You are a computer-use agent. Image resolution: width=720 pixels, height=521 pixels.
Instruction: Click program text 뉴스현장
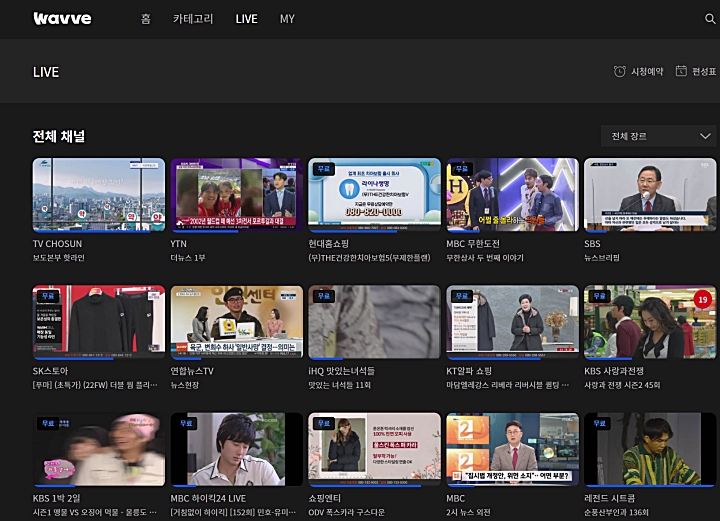coord(185,385)
